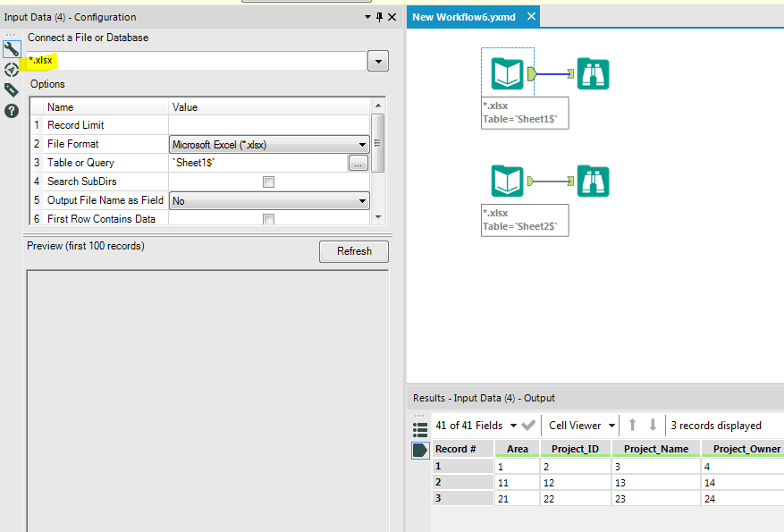Tick the First Row Contains Data checkbox
The height and width of the screenshot is (532, 784).
[x=268, y=219]
